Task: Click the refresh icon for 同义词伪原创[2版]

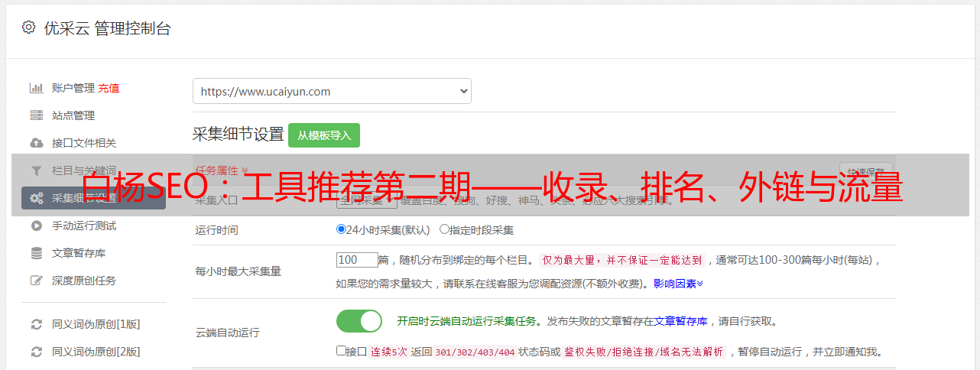Action: tap(36, 352)
